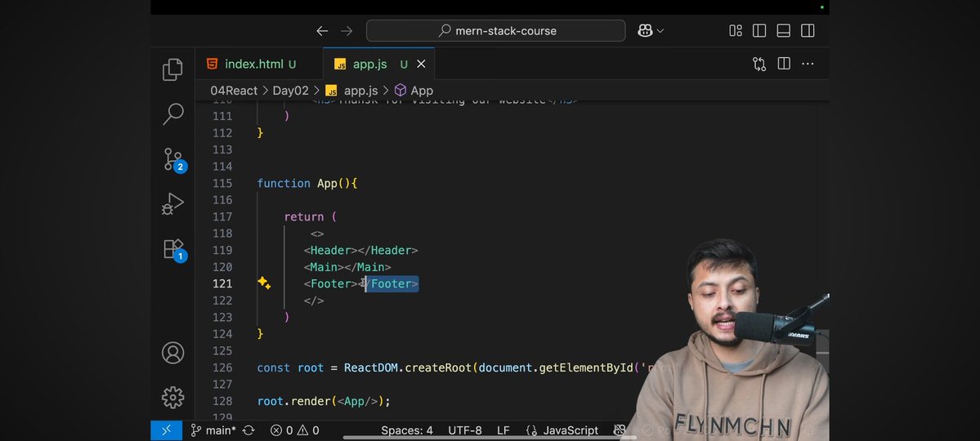
Task: Select Day02 in the breadcrumb
Action: (x=290, y=91)
